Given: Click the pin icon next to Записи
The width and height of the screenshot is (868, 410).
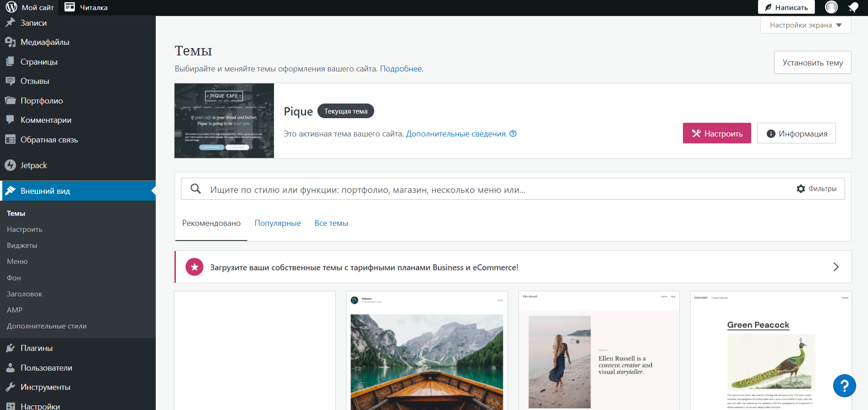Looking at the screenshot, I should coord(10,22).
